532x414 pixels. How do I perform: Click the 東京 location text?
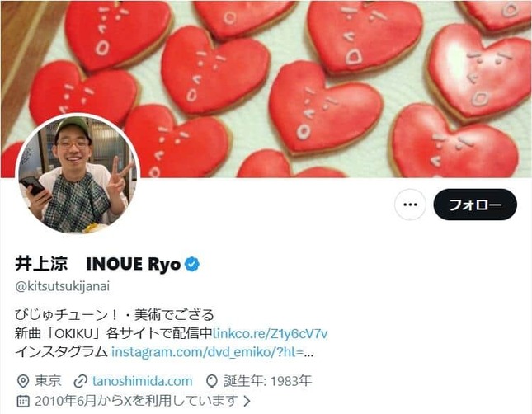pos(48,381)
